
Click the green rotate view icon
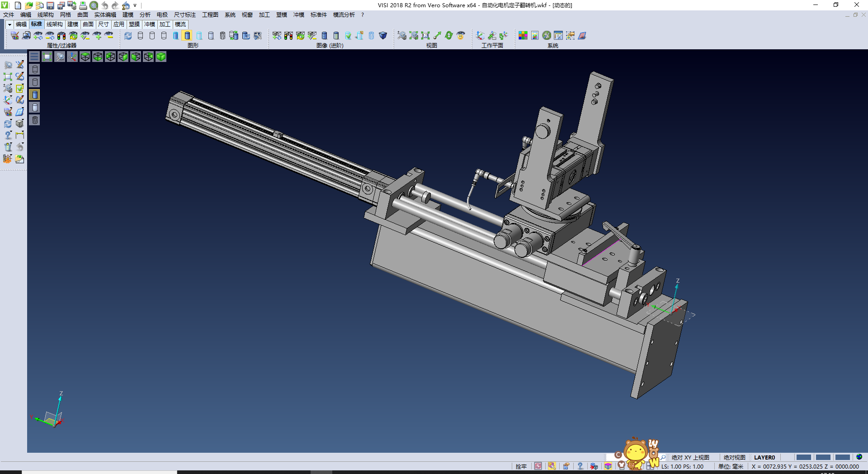coord(449,35)
